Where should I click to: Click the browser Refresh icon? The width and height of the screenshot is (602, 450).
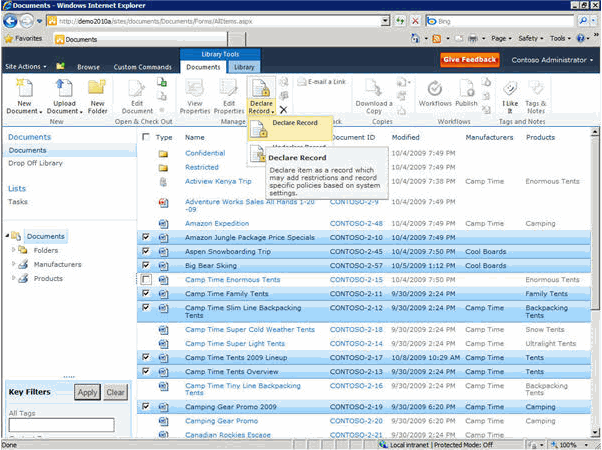click(400, 21)
